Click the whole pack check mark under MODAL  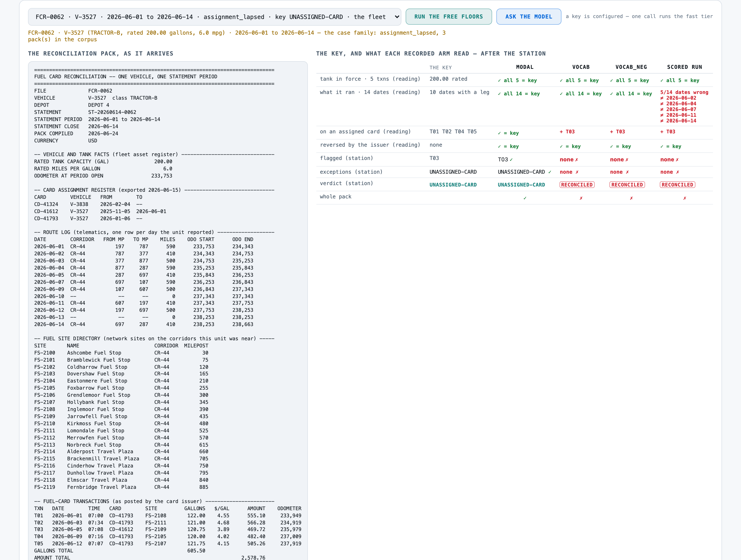(x=525, y=198)
